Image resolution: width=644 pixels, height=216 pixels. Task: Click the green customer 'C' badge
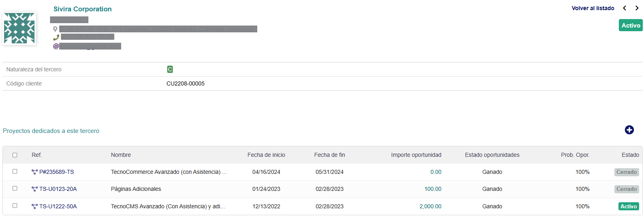tap(170, 69)
